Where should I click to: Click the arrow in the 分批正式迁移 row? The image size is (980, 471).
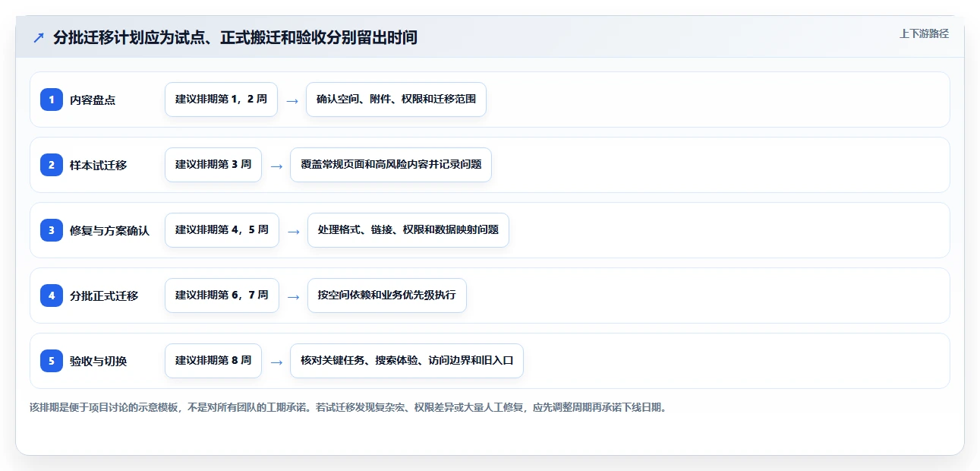pos(294,296)
